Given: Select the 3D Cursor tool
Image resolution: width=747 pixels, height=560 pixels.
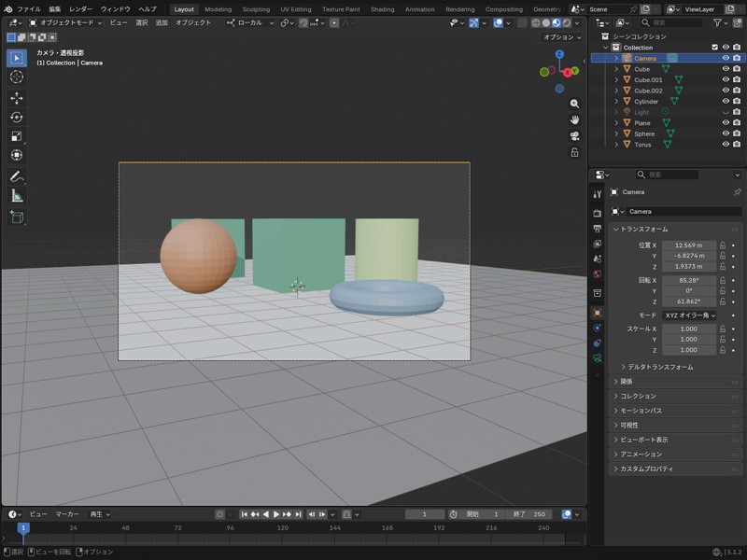Looking at the screenshot, I should click(x=17, y=77).
